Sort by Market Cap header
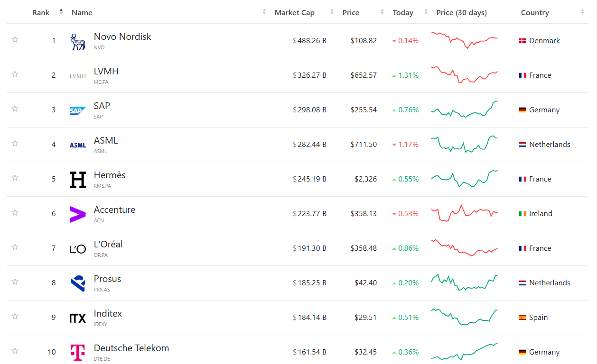This screenshot has width=597, height=364. [294, 12]
